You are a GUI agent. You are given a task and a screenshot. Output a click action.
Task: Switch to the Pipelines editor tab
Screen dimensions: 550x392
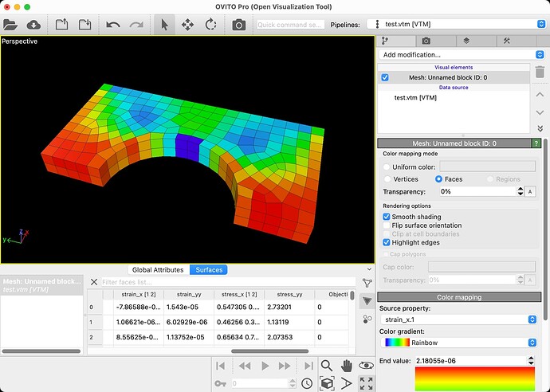click(x=386, y=41)
